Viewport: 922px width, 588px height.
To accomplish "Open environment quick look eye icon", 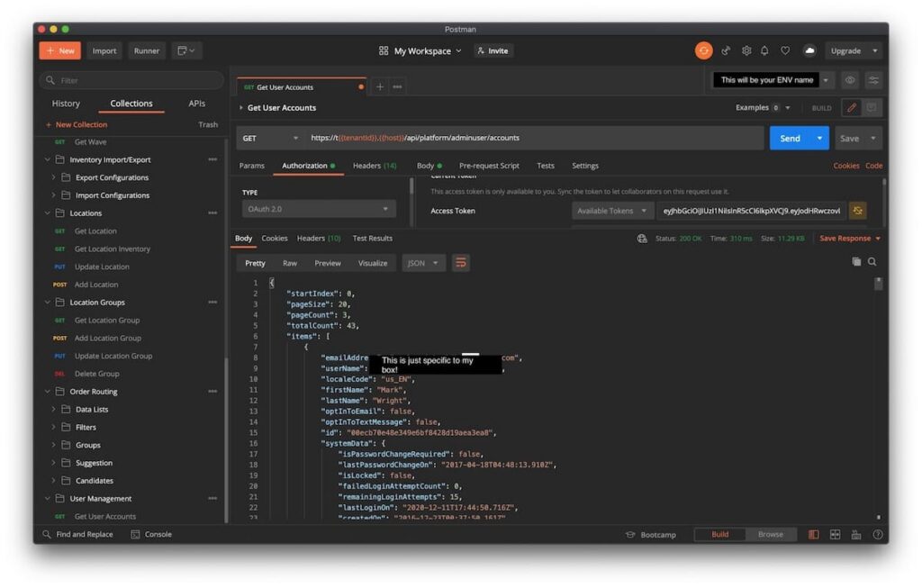I will (850, 80).
